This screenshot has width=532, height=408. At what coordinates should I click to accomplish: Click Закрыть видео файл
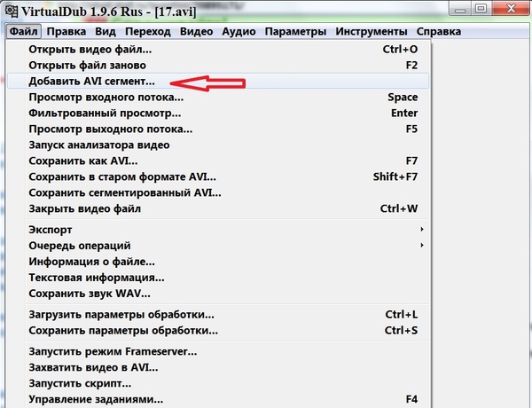click(x=85, y=209)
